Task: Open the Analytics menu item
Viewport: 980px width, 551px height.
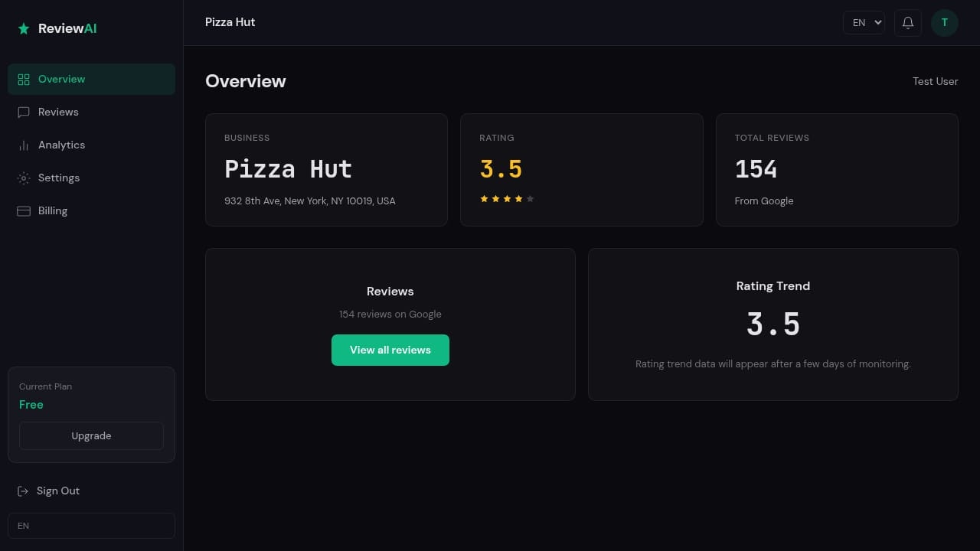Action: pos(91,145)
